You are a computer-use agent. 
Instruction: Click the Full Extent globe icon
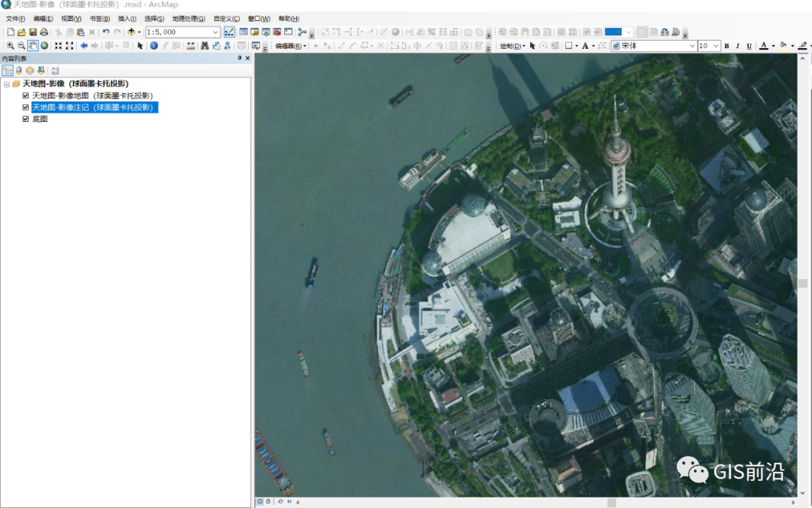(44, 46)
